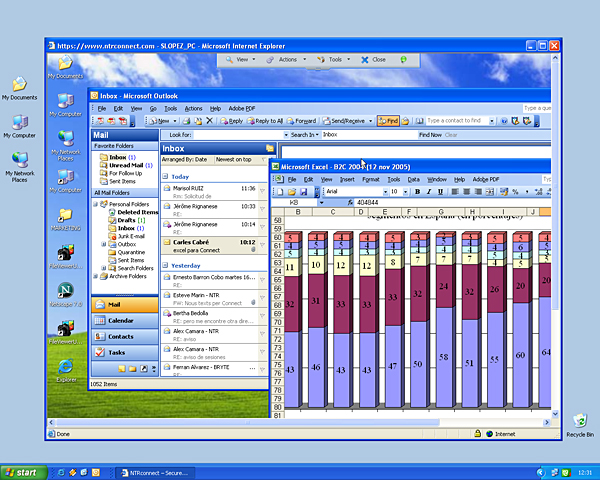Screen dimensions: 600x480
Task: Open Contacts in the navigation pane
Action: 120,336
